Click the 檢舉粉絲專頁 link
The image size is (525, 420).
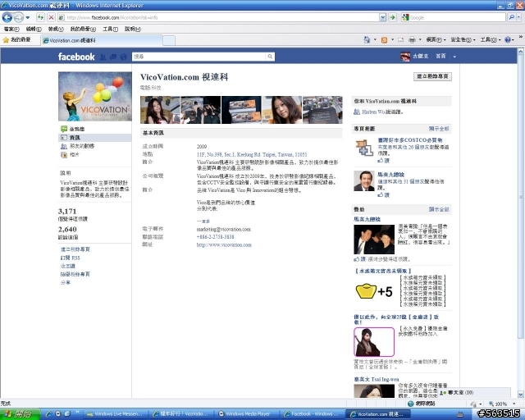tap(75, 274)
